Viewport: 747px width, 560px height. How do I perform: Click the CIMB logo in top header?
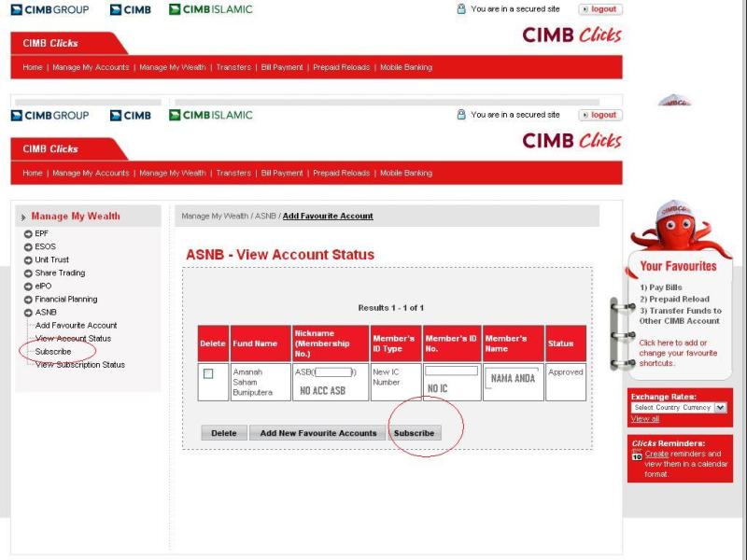click(130, 9)
